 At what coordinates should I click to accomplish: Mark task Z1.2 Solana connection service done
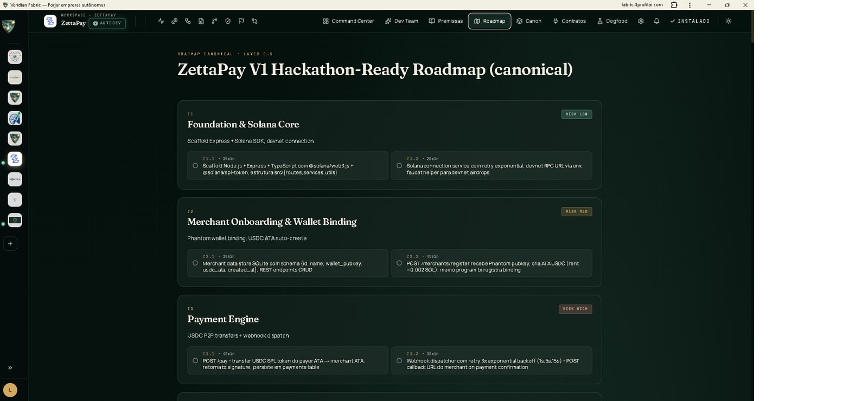pos(399,166)
